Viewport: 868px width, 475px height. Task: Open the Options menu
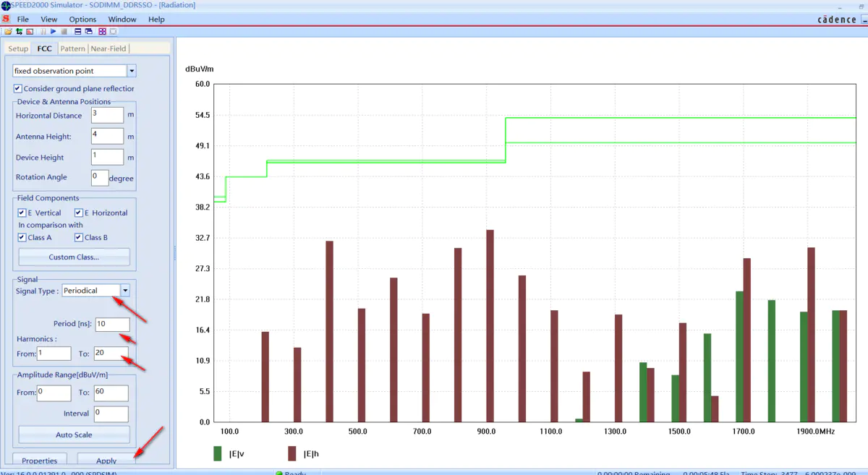[x=82, y=20]
